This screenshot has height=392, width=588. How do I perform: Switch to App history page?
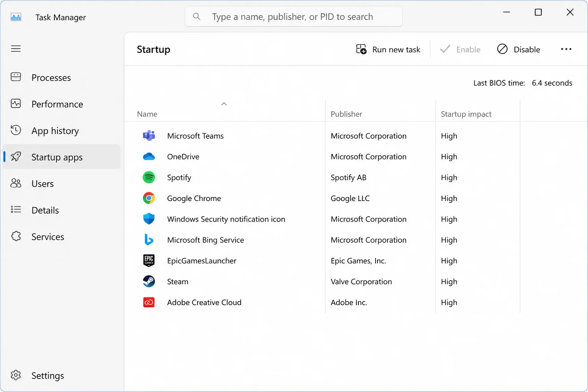click(61, 131)
